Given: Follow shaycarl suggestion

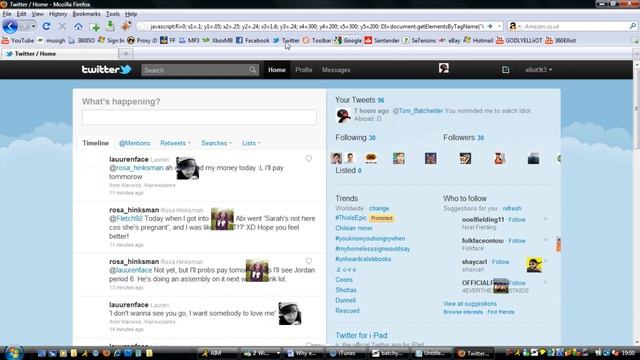Looking at the screenshot, I should (500, 262).
